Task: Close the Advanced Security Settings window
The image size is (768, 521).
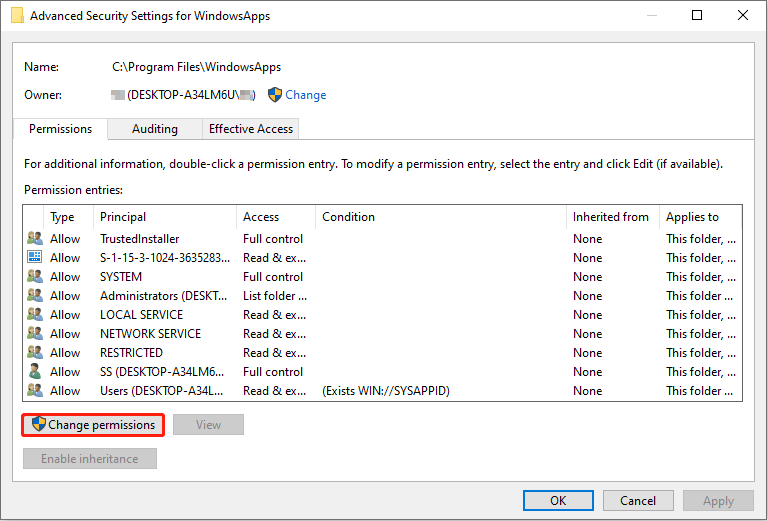Action: click(743, 15)
